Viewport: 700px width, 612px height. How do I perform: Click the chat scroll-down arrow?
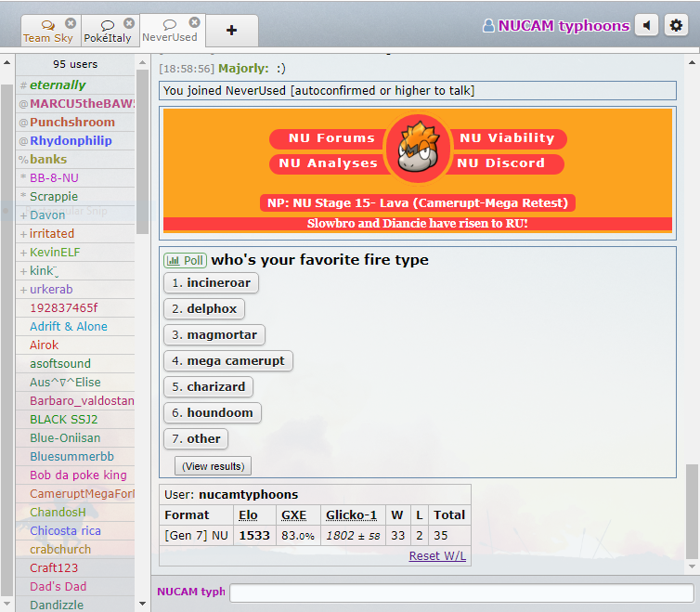coord(692,566)
